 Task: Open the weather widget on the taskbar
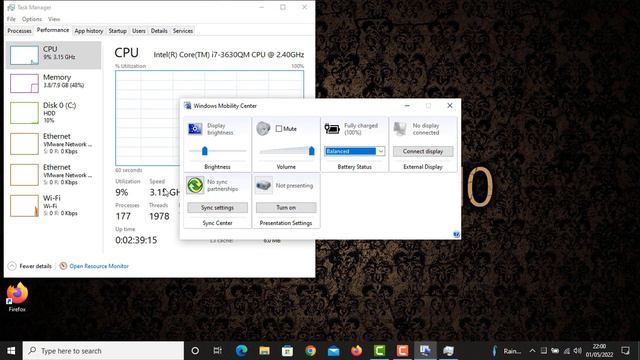tap(507, 351)
